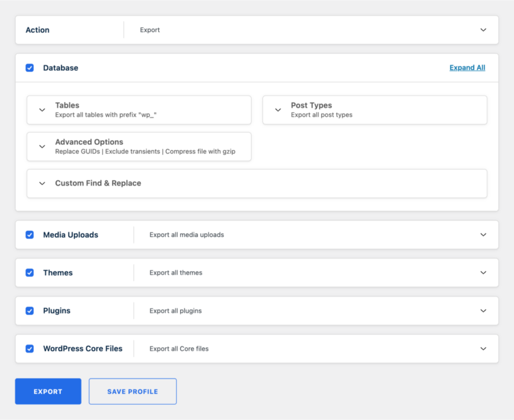Expand the Action panel chevron
This screenshot has width=514, height=420.
point(483,30)
